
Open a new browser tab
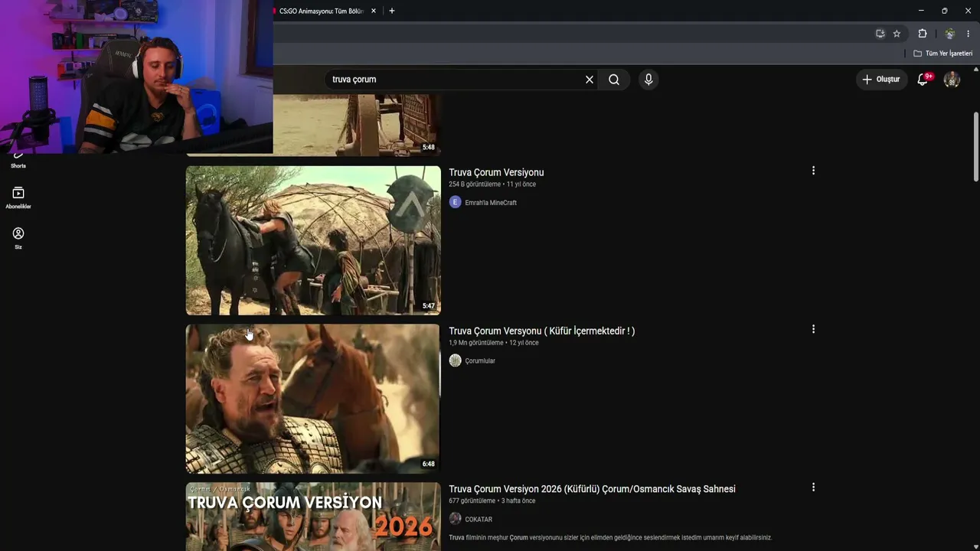point(392,11)
